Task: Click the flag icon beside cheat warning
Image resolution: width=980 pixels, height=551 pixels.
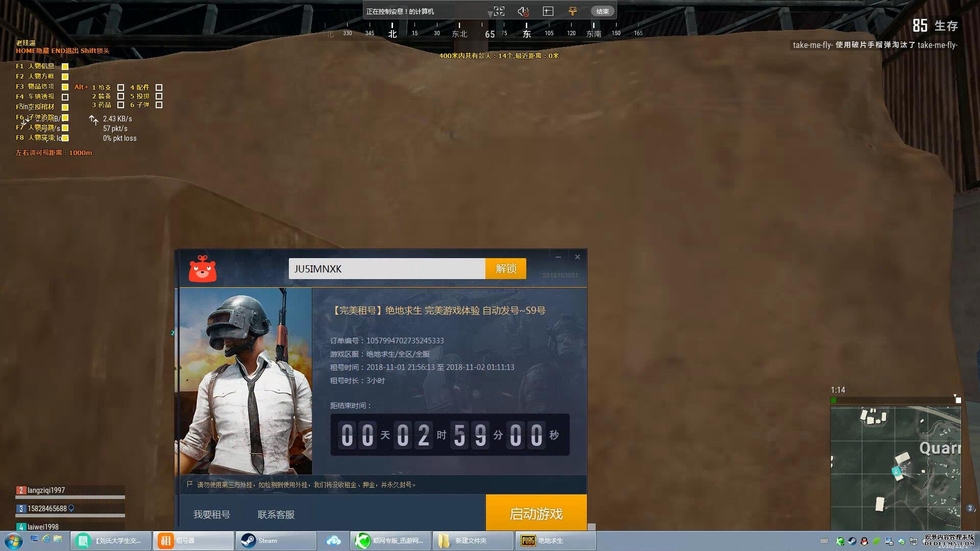Action: tap(189, 484)
